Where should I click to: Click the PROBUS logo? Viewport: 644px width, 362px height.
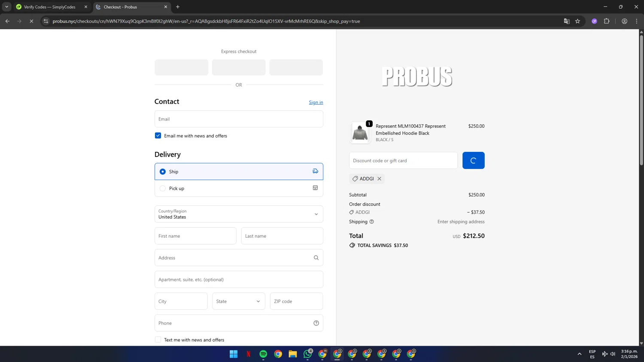point(417,77)
